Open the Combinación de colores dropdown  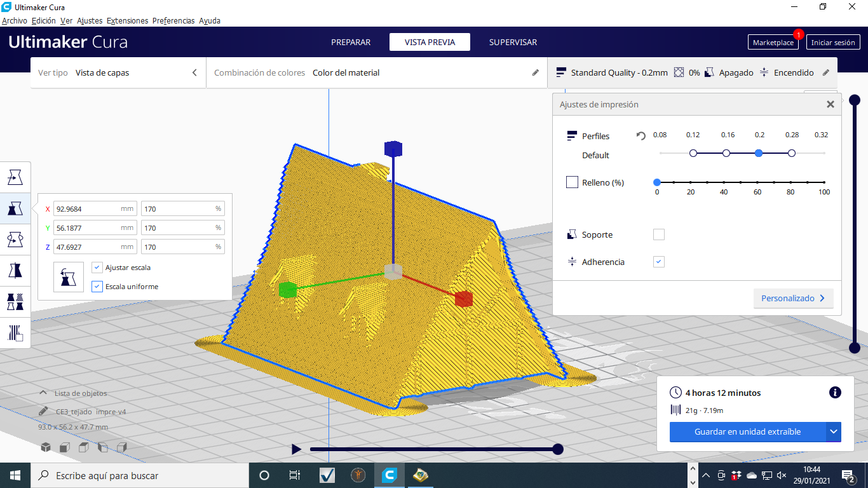(x=377, y=72)
